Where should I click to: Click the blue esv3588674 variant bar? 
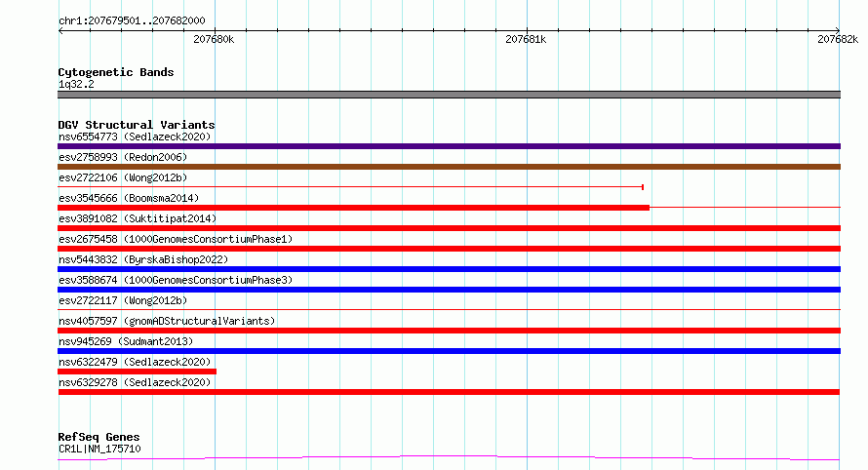point(449,290)
